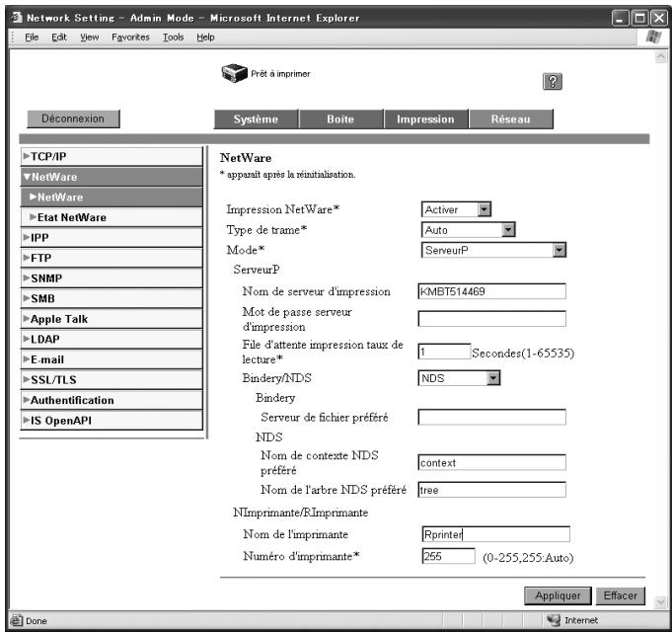
Task: Click the Serveur de fichier préféré field
Action: tap(492, 417)
